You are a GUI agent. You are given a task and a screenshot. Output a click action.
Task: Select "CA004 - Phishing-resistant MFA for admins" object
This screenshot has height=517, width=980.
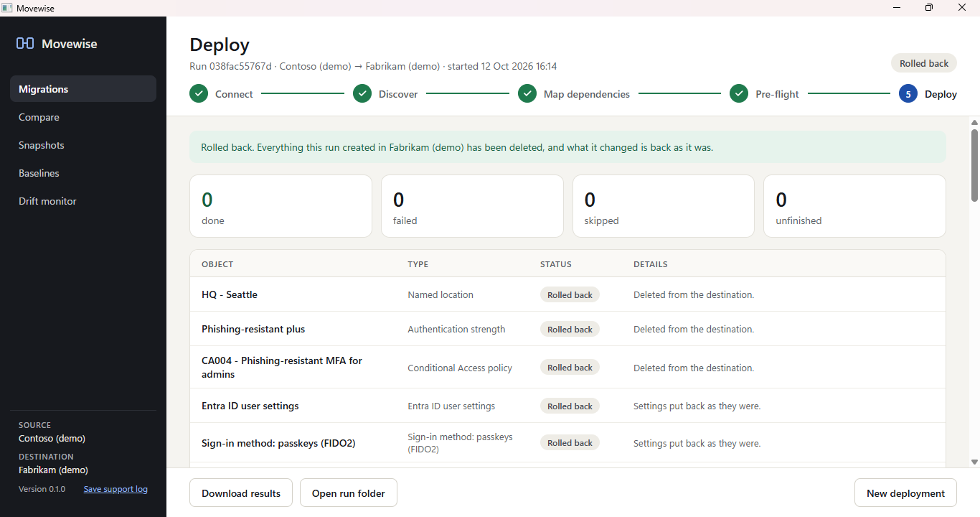(x=282, y=368)
